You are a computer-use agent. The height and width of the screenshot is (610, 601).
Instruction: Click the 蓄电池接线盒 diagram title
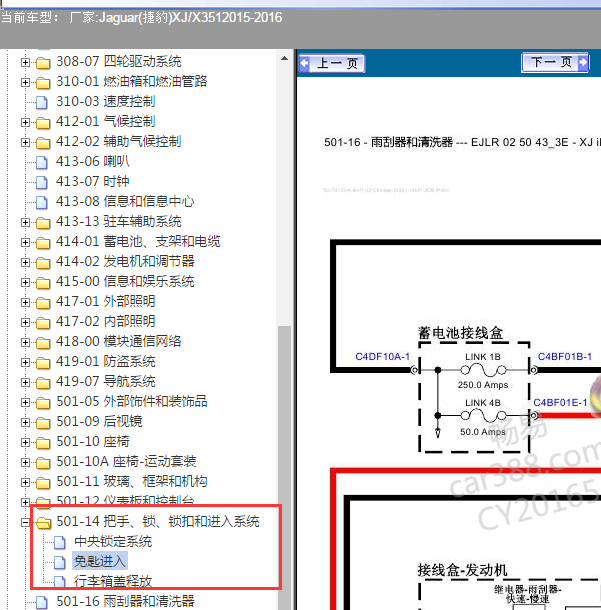[x=461, y=333]
